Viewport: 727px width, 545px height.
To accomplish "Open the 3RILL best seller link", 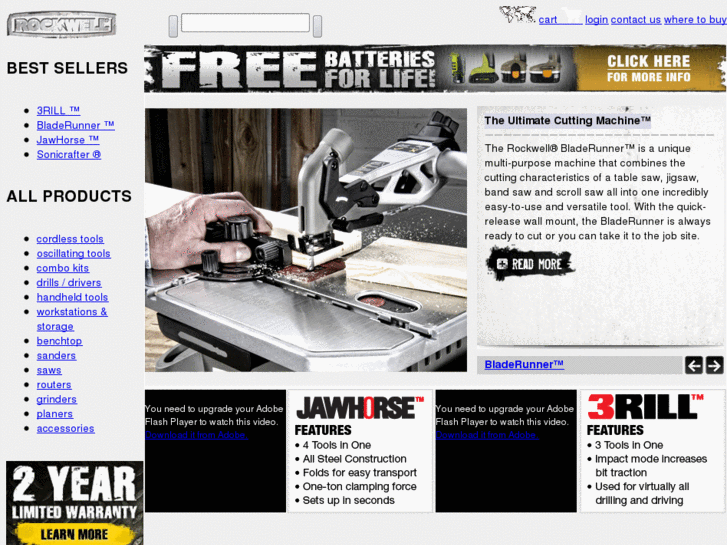I will (x=58, y=110).
